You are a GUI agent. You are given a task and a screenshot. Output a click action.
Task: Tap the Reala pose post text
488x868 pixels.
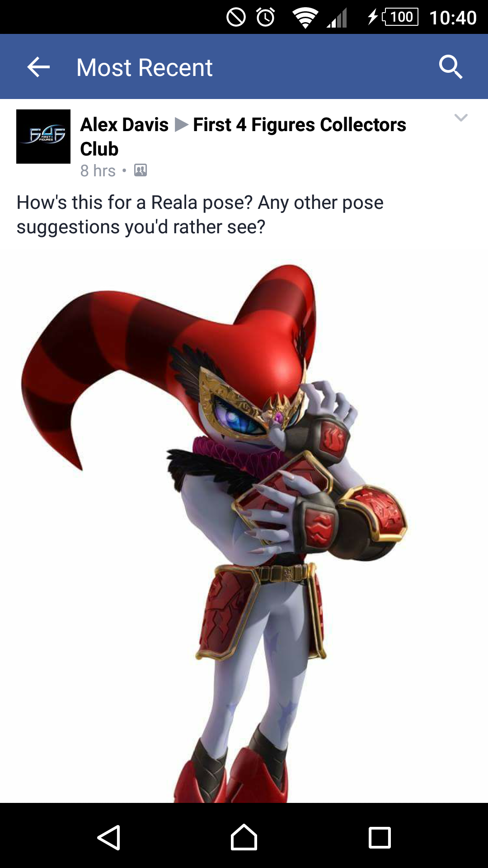click(200, 215)
